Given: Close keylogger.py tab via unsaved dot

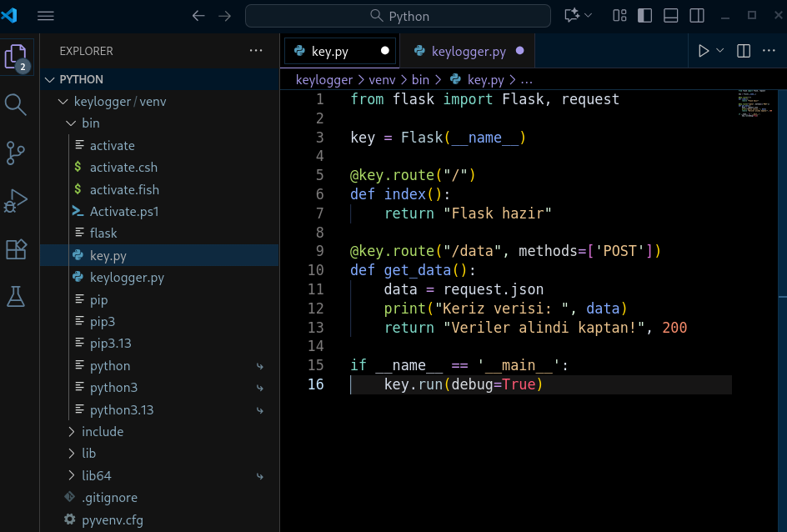Looking at the screenshot, I should [520, 51].
